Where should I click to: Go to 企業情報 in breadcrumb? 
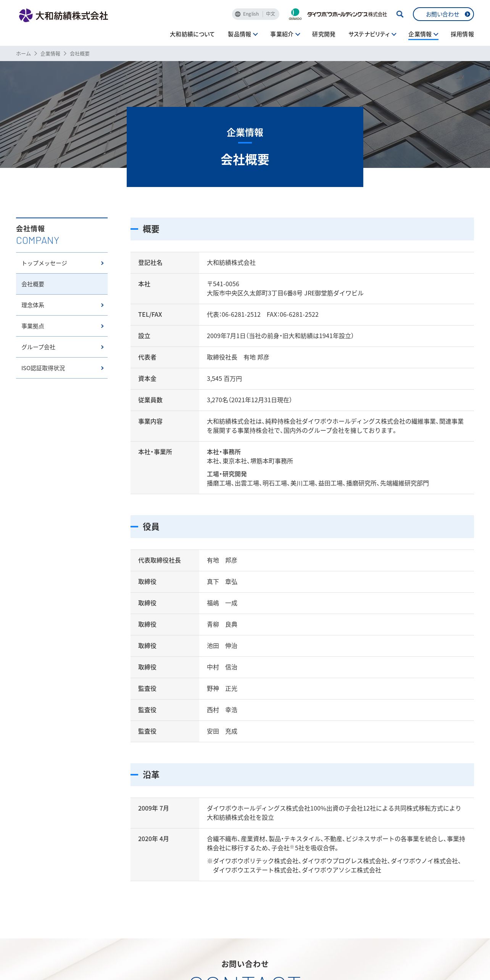[50, 54]
